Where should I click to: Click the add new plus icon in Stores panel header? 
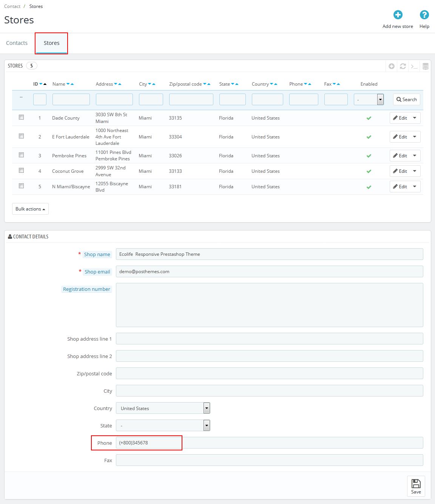tap(392, 66)
